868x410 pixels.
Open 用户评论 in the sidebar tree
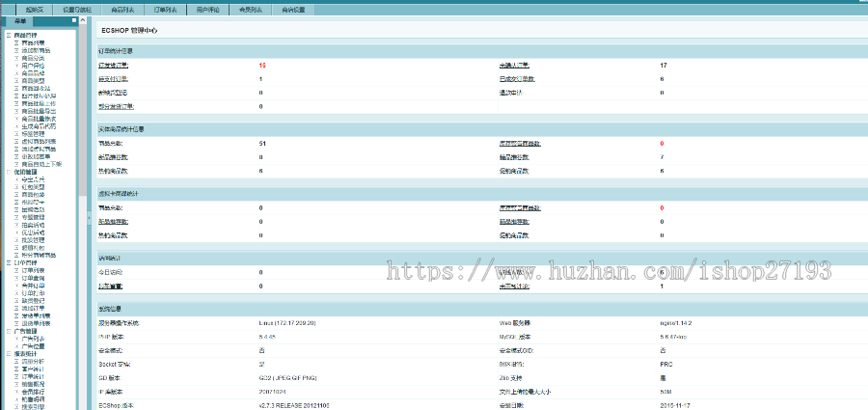click(x=33, y=66)
